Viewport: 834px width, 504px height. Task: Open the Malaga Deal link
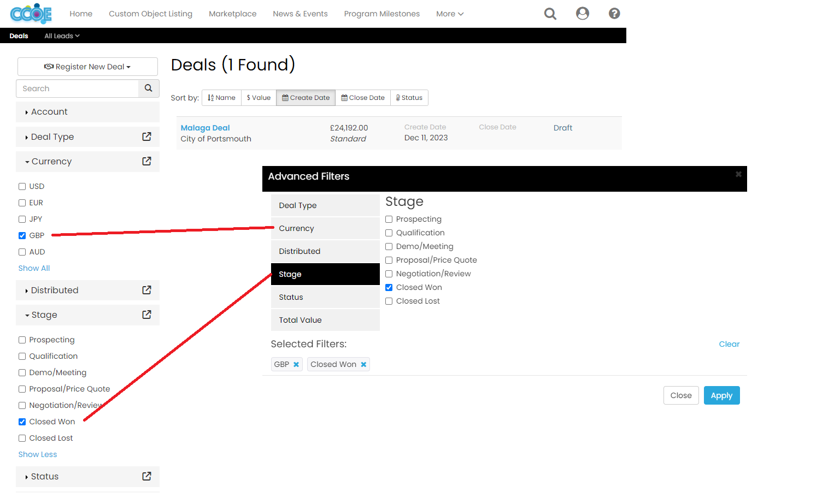[x=205, y=128]
